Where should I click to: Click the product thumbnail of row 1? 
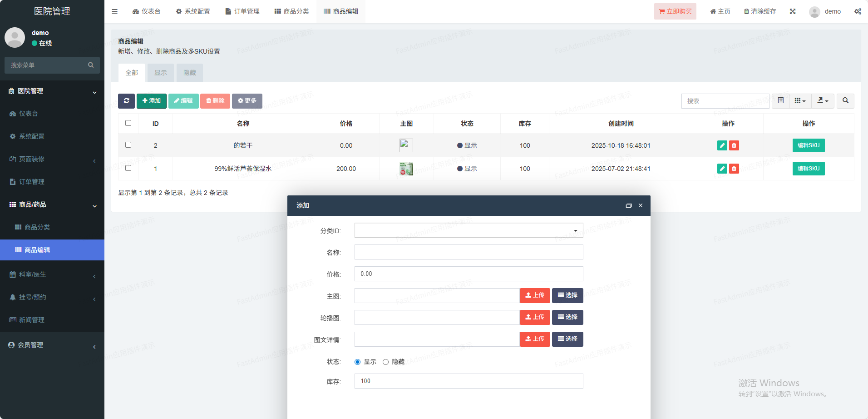(406, 169)
